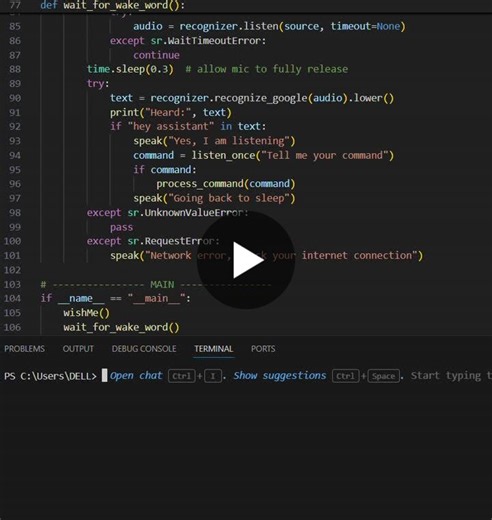Click the continue keyword on line 87

pos(156,55)
